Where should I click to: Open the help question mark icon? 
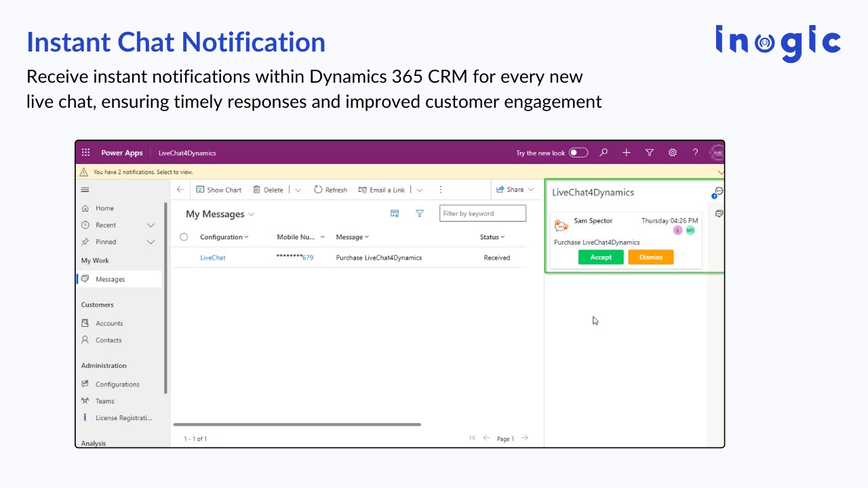point(695,152)
